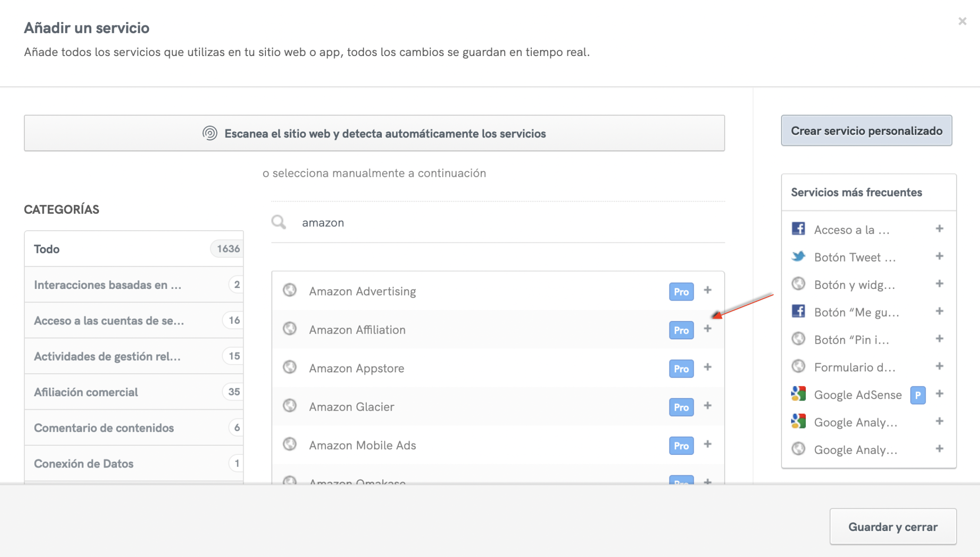Click the search field containing amazon
This screenshot has height=557, width=980.
pos(434,222)
